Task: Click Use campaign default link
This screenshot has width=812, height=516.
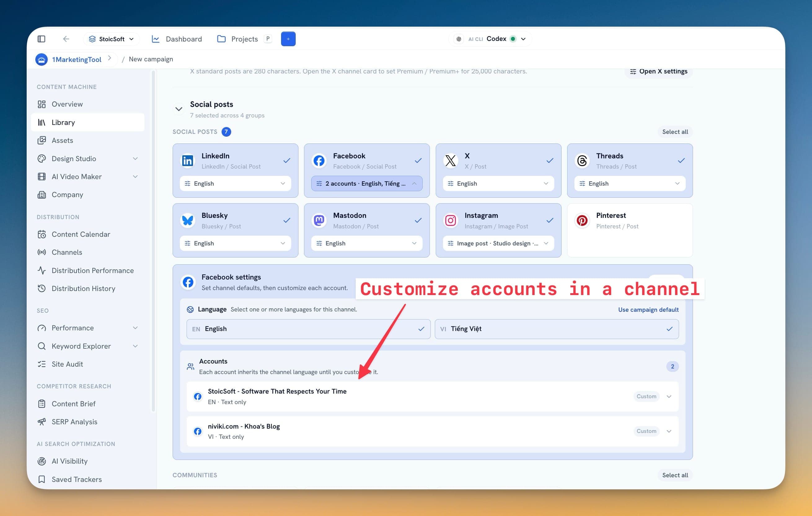Action: pyautogui.click(x=648, y=309)
